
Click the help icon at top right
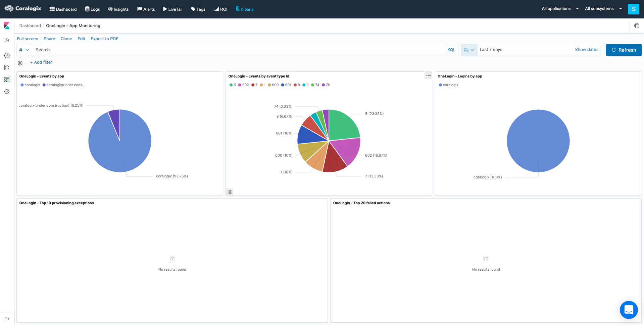click(637, 26)
